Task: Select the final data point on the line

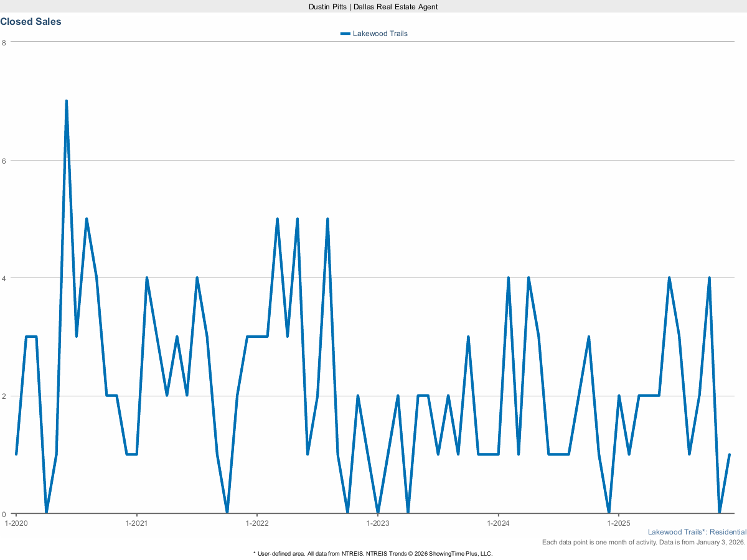Action: point(729,455)
